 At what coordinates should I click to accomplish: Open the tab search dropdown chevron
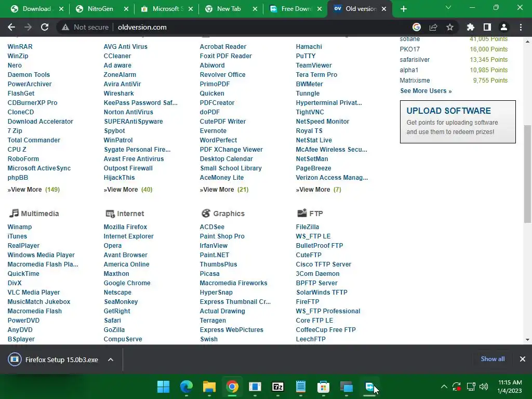448,7
